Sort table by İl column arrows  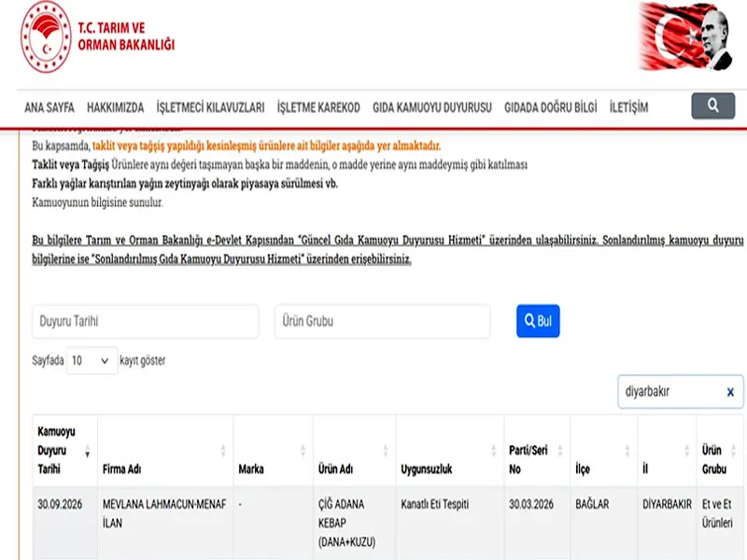(686, 451)
